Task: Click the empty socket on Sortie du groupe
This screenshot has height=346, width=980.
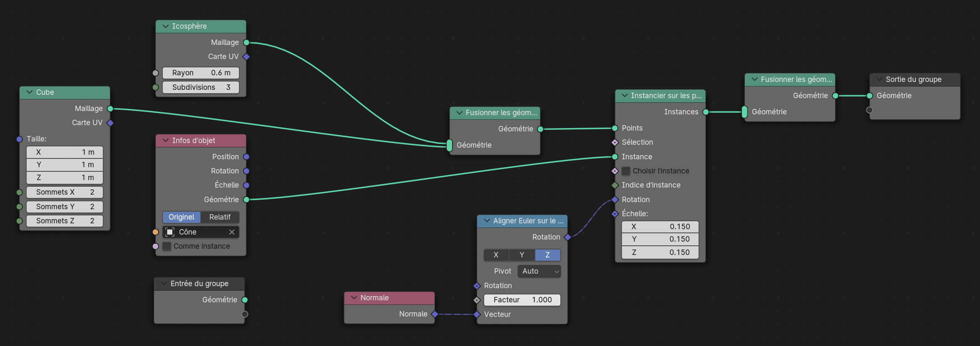Action: pyautogui.click(x=870, y=110)
